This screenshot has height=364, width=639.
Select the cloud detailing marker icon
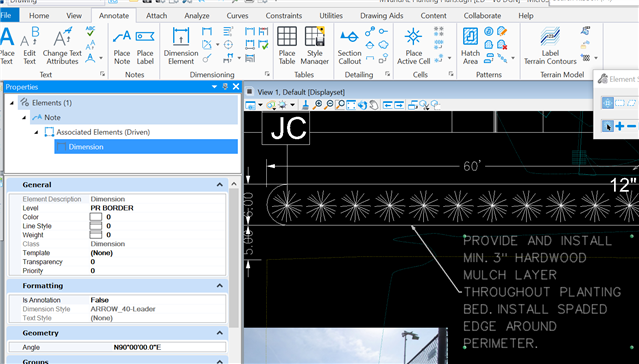pos(383,44)
